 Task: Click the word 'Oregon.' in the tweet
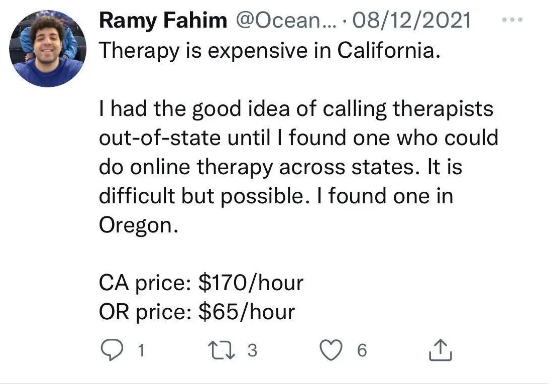coord(138,225)
